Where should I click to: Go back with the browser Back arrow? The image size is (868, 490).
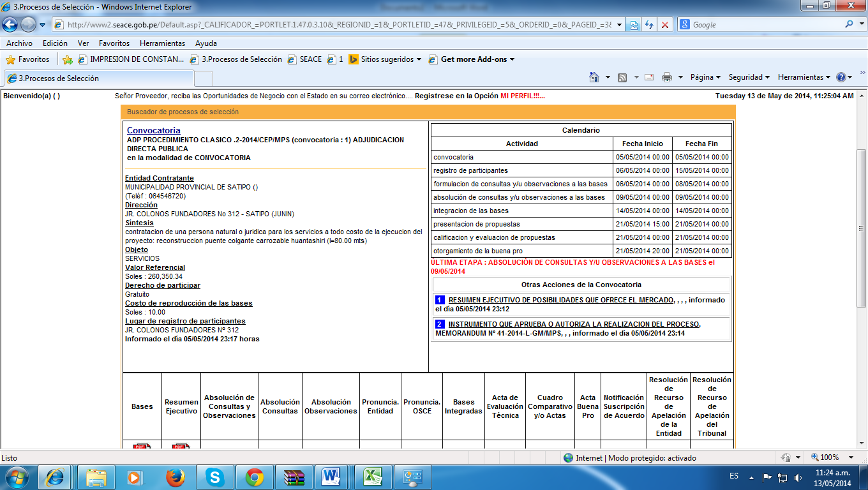(x=10, y=24)
